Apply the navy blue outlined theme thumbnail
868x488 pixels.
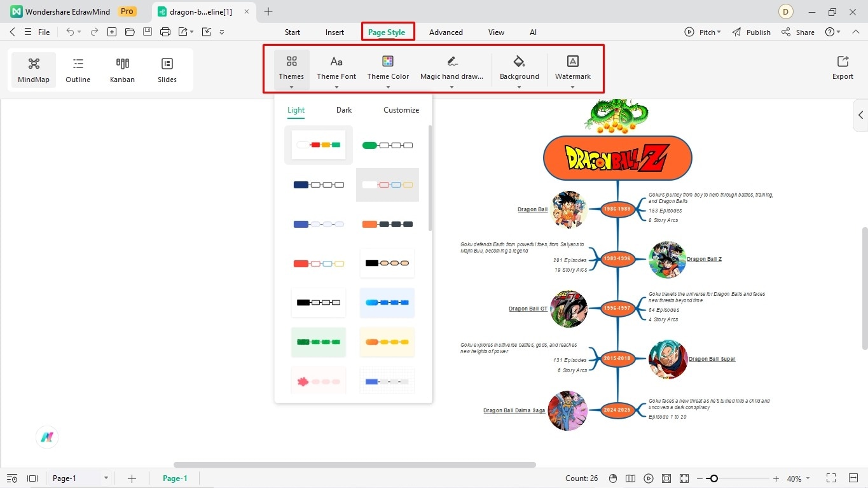point(319,185)
